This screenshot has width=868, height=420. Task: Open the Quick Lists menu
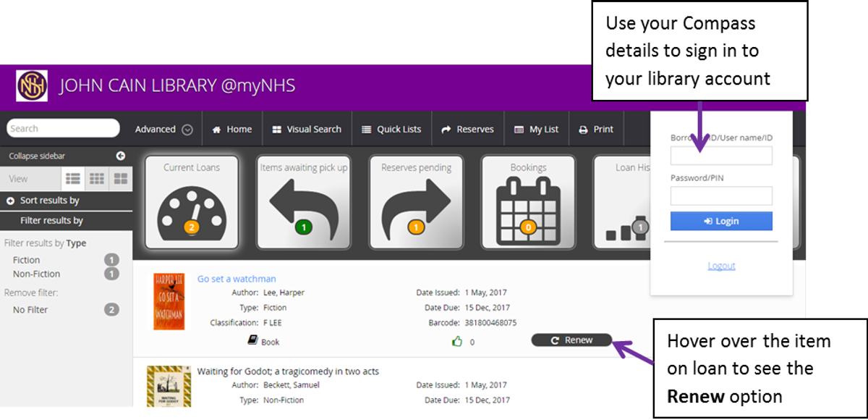point(391,130)
